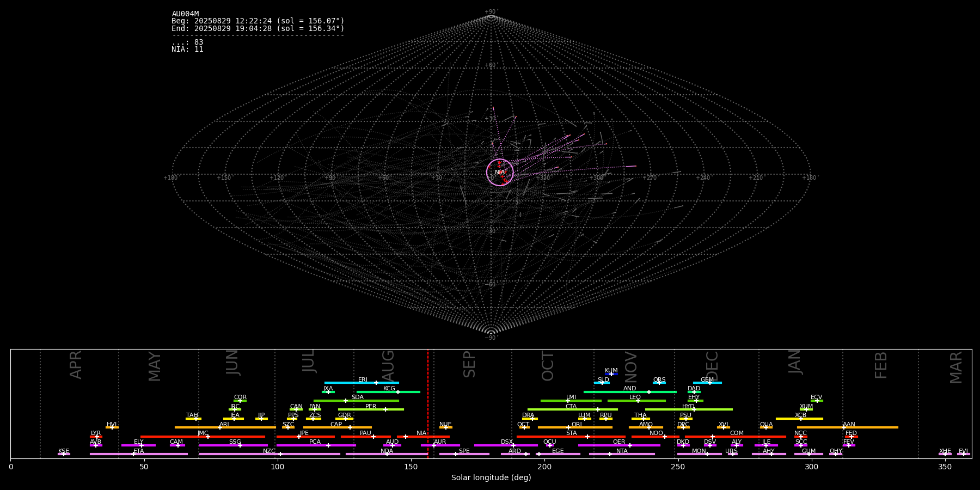Screen dimensions: 980x490
Task: Click the NZC shower label
Action: [x=269, y=451]
